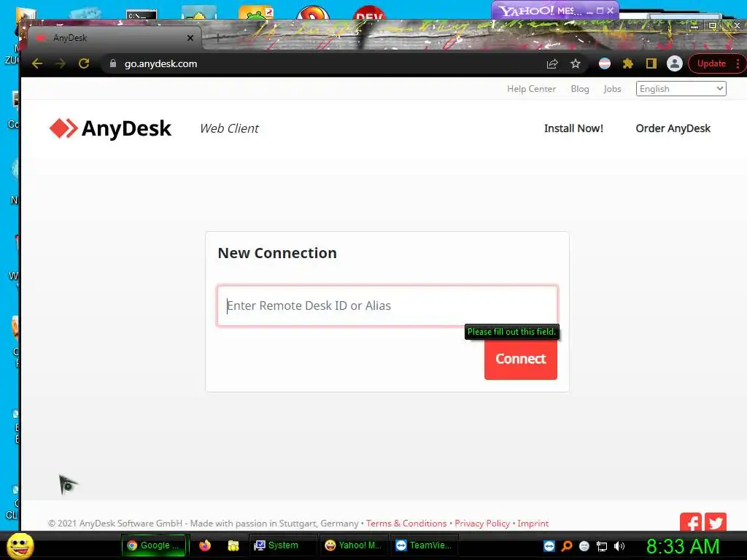Viewport: 747px width, 560px height.
Task: Click the red Update button
Action: [711, 63]
